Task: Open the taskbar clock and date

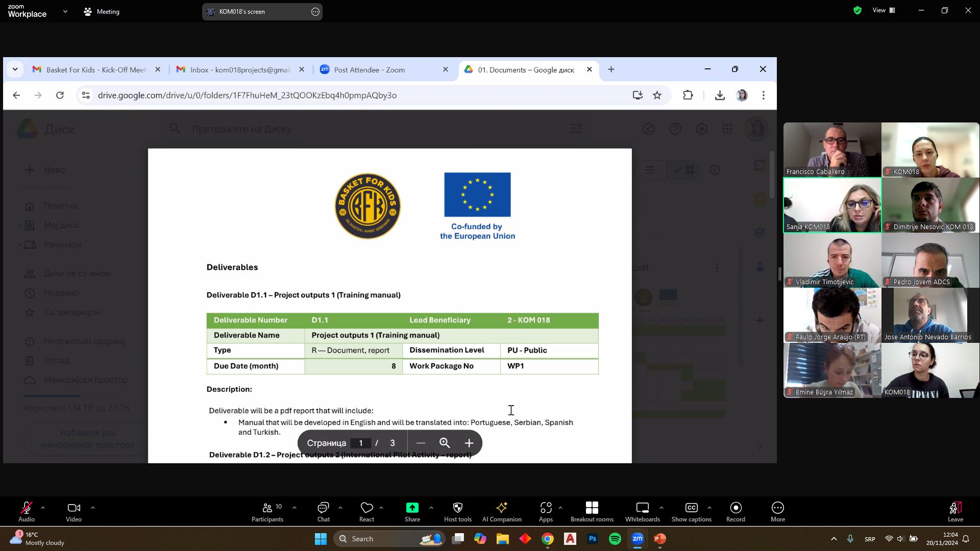Action: pyautogui.click(x=943, y=539)
